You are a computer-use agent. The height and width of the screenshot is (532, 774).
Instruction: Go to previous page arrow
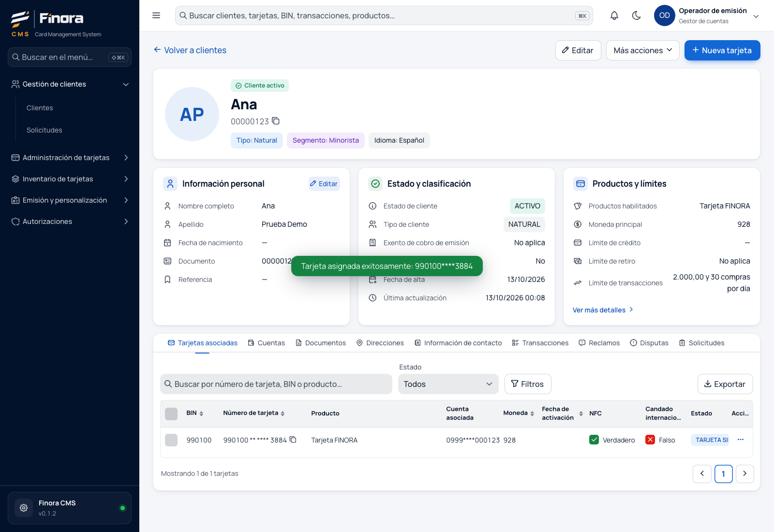702,474
